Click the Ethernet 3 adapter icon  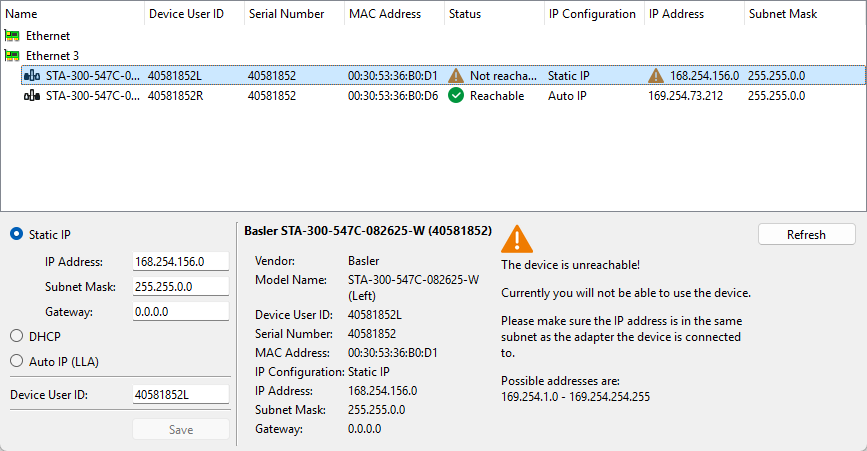click(x=12, y=56)
